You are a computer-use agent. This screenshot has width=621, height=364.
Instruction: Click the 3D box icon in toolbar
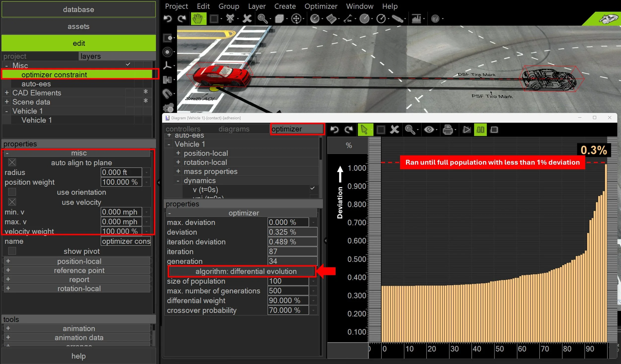coord(279,19)
